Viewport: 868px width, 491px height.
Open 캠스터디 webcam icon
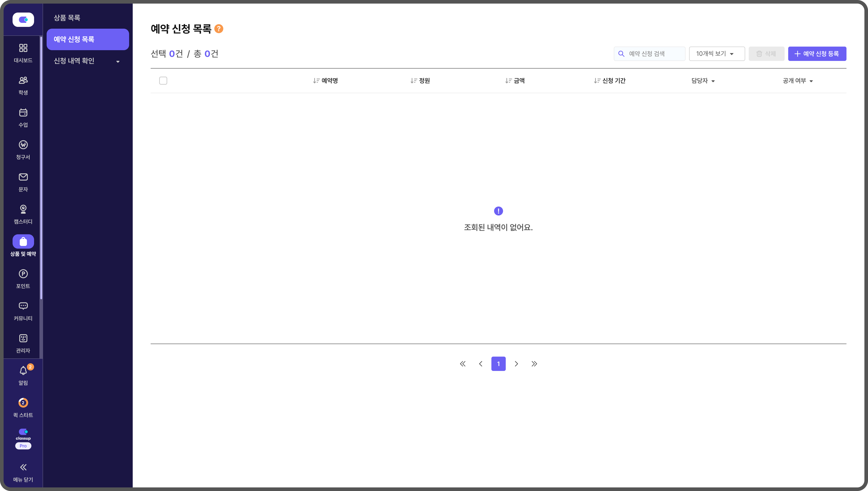click(x=23, y=209)
